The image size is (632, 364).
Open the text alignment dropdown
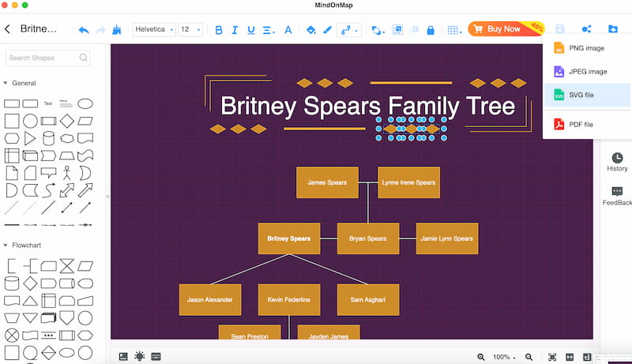269,30
